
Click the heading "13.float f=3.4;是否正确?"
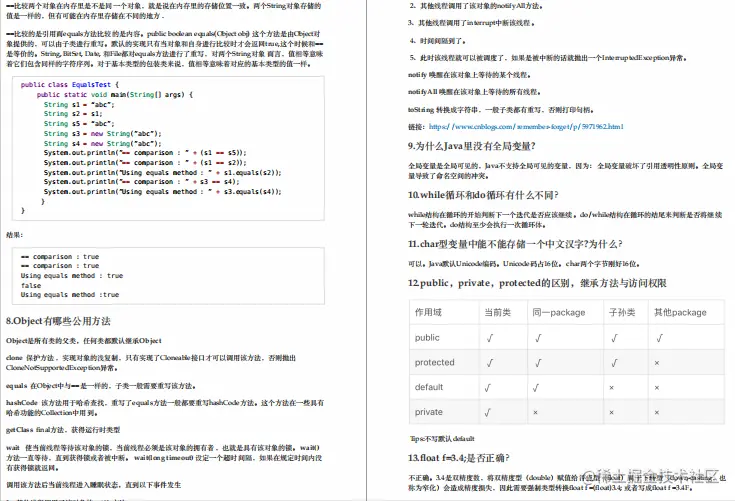(458, 458)
